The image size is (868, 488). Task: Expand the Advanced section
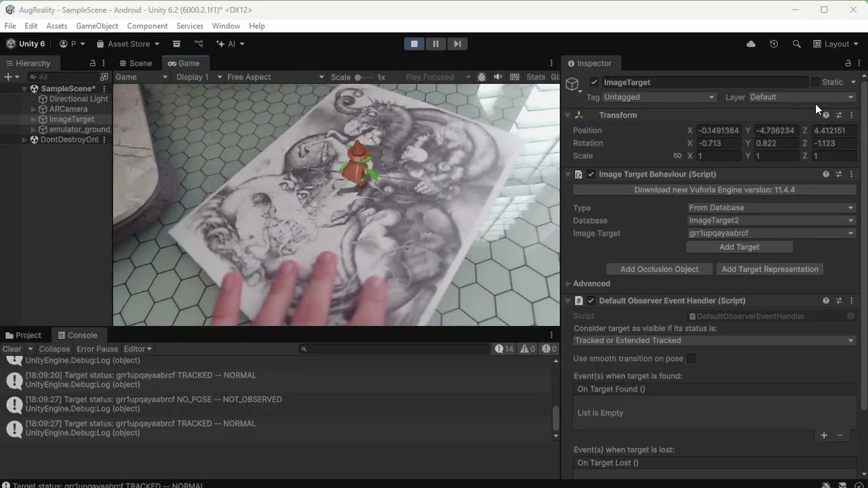(x=568, y=283)
